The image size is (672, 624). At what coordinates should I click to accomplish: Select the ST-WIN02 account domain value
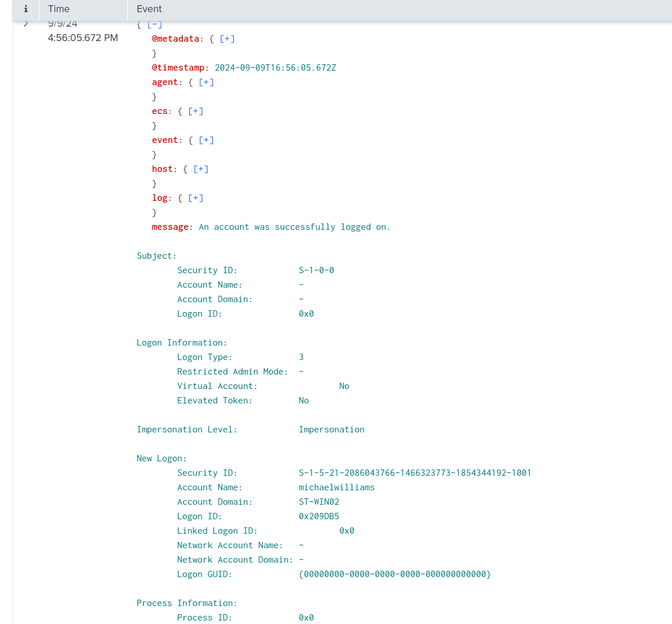click(319, 502)
